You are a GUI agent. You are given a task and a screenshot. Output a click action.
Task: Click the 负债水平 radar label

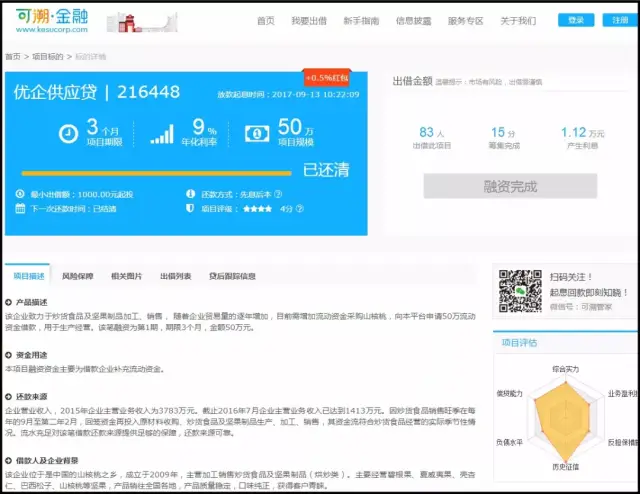click(x=509, y=442)
